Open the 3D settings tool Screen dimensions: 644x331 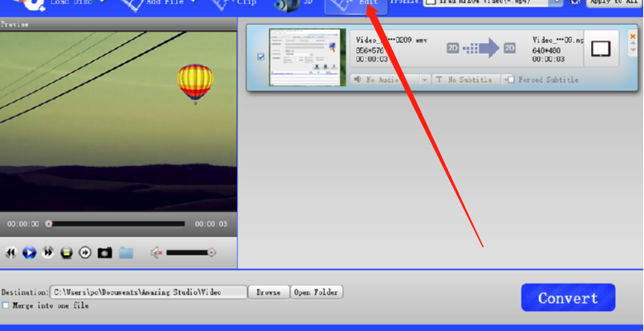tap(293, 4)
